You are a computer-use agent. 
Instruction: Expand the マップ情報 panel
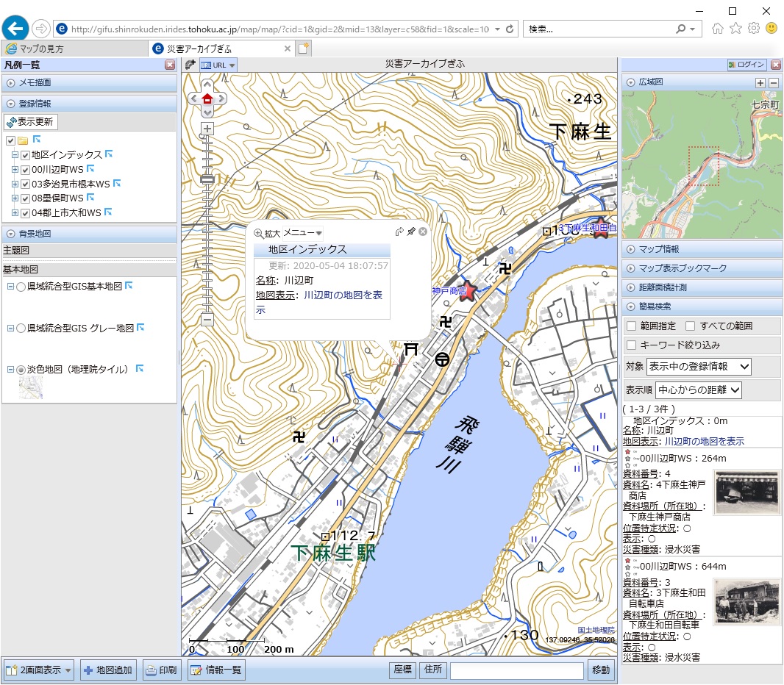pos(659,249)
